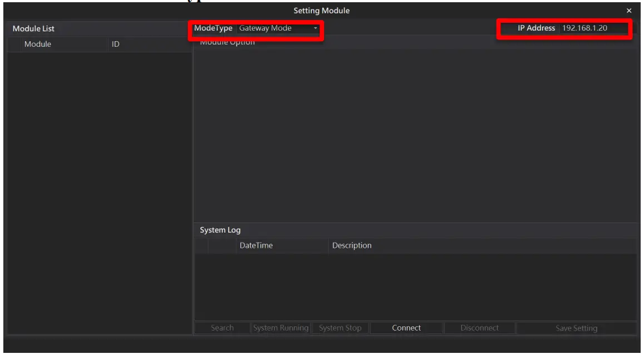This screenshot has width=644, height=354.
Task: Click the Connect button
Action: [x=406, y=328]
